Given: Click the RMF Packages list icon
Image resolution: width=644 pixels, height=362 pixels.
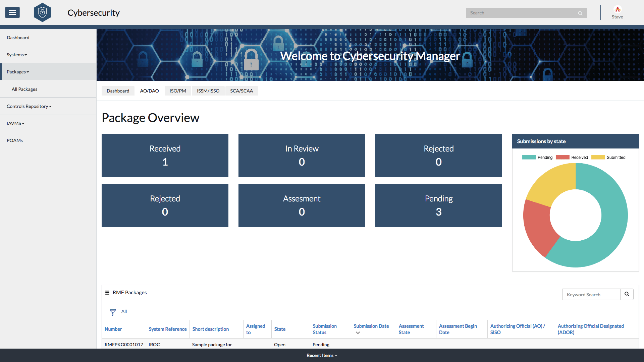Looking at the screenshot, I should (x=107, y=292).
